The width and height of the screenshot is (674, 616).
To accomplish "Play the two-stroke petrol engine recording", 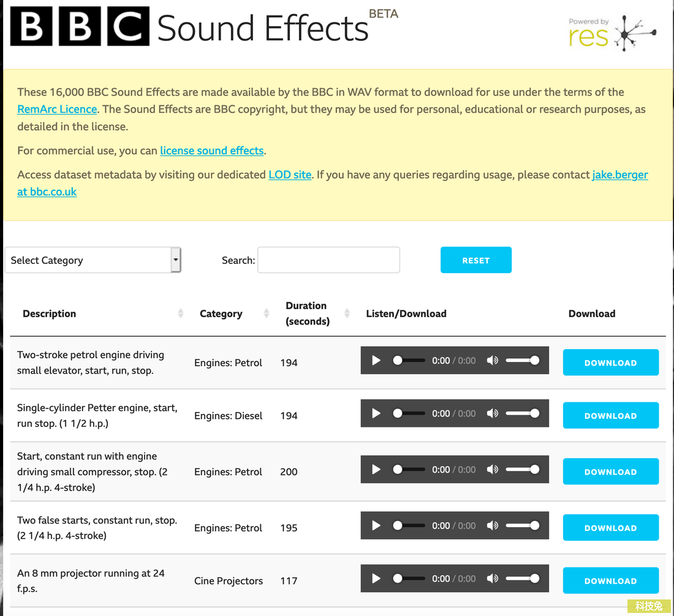I will point(376,360).
